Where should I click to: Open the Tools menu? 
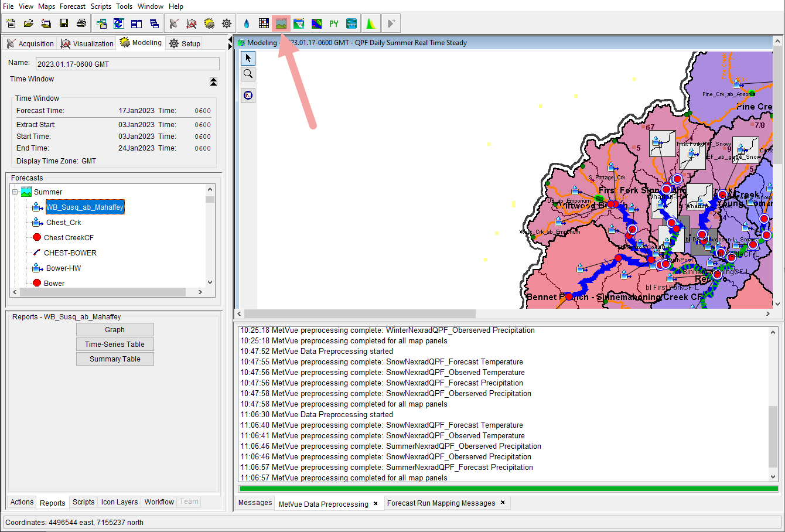[124, 6]
